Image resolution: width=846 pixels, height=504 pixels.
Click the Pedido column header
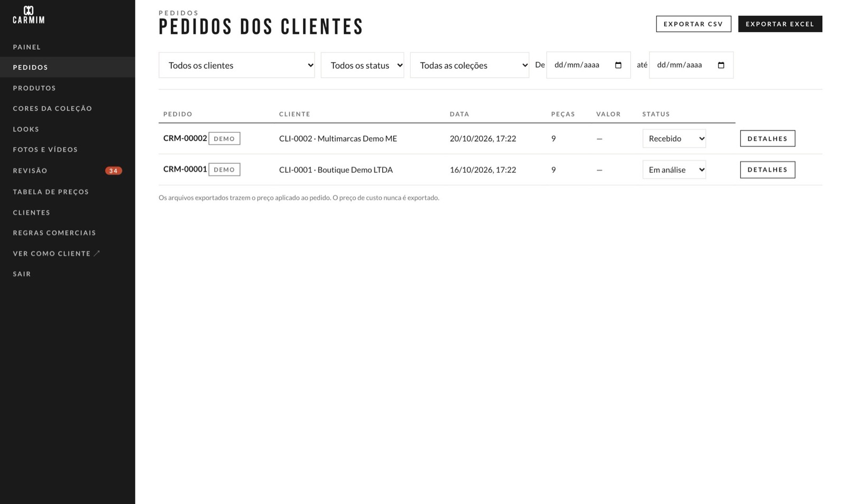click(x=178, y=114)
